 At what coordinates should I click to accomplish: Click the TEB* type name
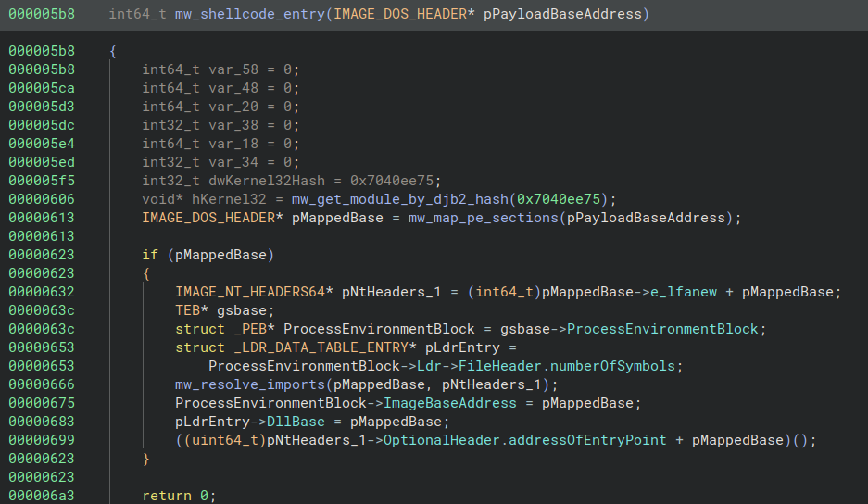(192, 310)
